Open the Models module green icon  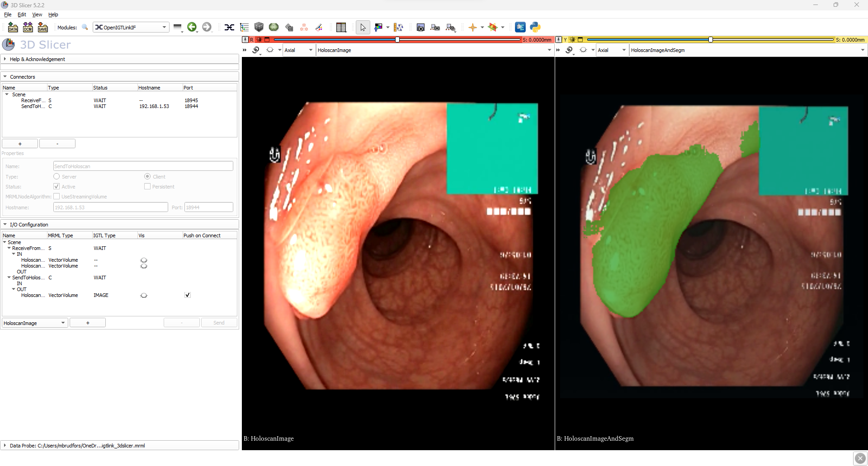(274, 27)
